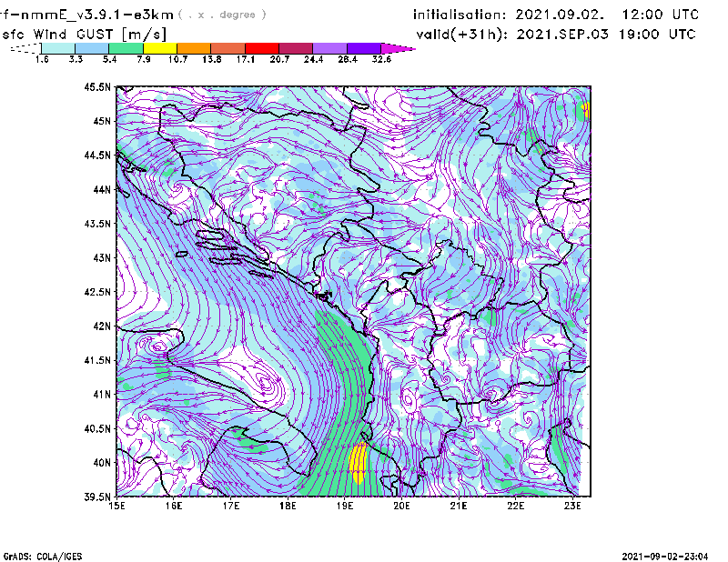Click the light blue legend swatch
Image resolution: width=728 pixels, height=562 pixels.
(92, 48)
